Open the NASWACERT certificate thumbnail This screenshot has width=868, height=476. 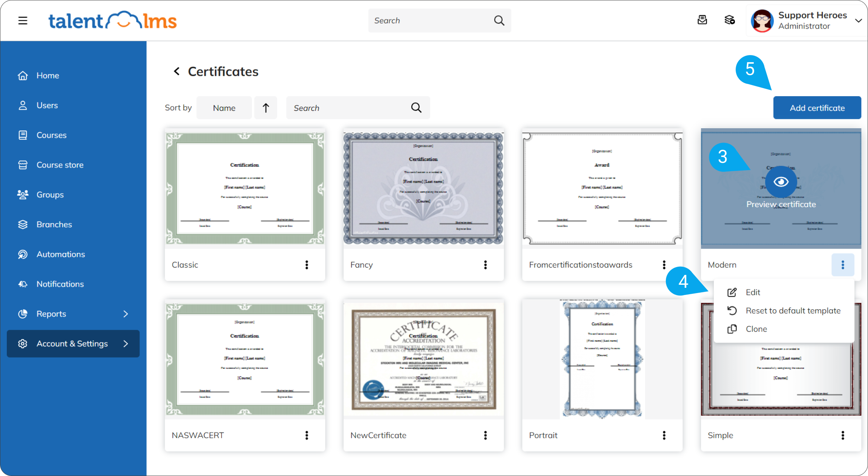pyautogui.click(x=245, y=359)
